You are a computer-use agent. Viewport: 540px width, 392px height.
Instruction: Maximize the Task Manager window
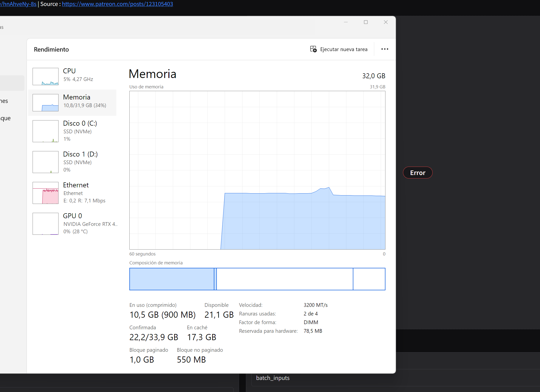click(366, 22)
